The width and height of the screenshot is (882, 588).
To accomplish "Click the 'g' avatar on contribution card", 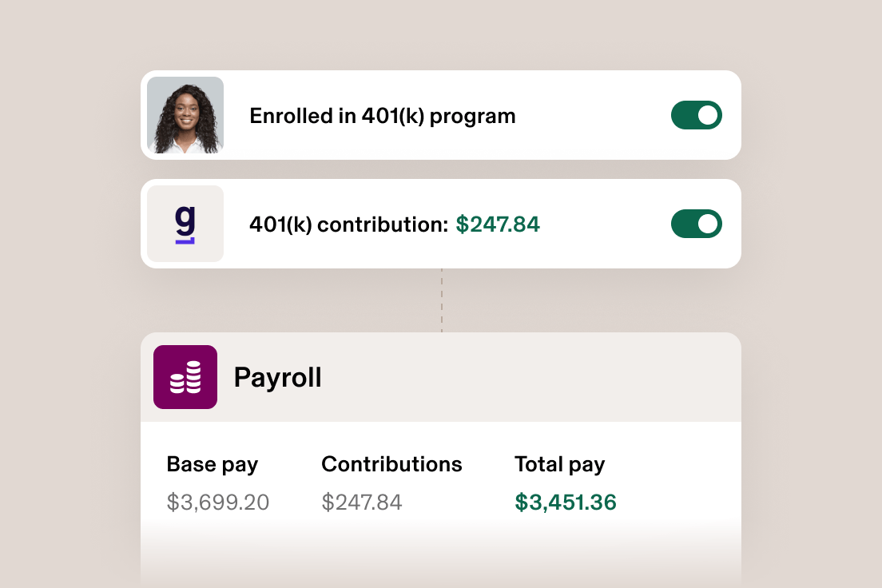I will coord(185,224).
